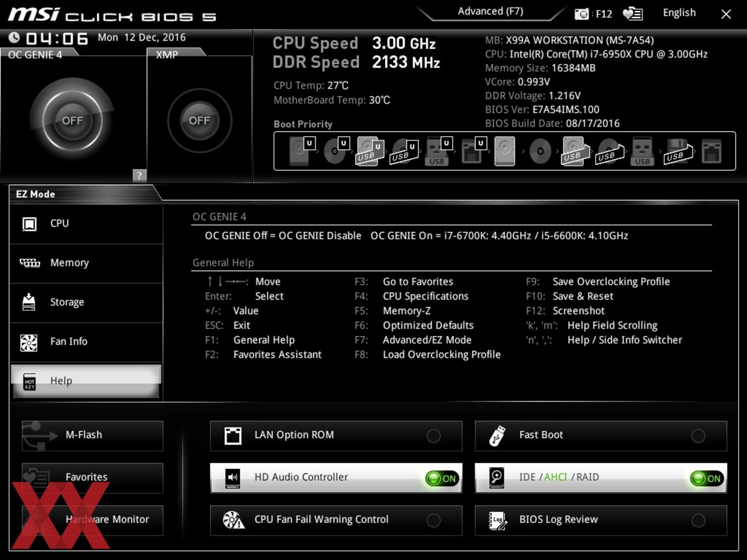Click the Memory Size 16384MB text

click(x=540, y=68)
